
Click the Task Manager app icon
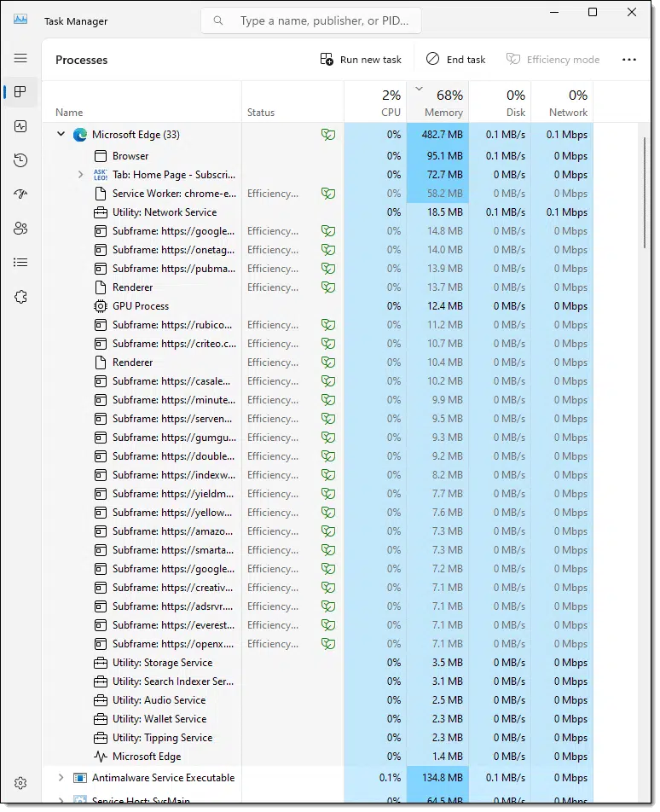point(20,20)
